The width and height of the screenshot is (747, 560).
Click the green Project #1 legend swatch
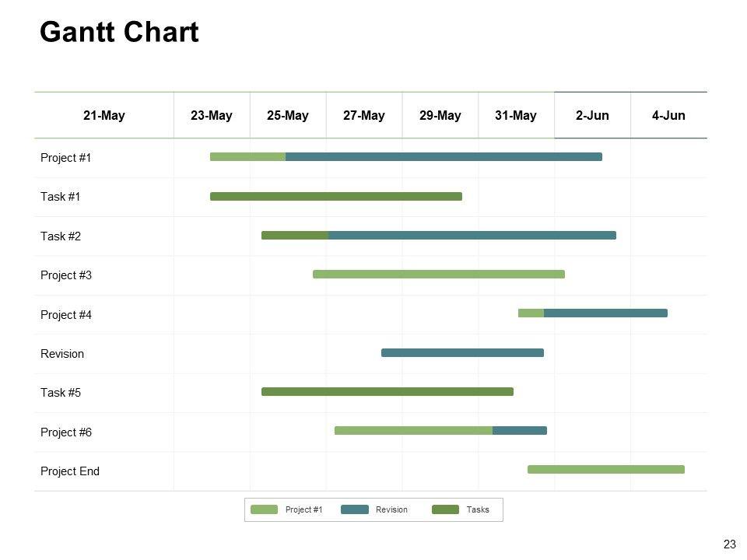264,509
